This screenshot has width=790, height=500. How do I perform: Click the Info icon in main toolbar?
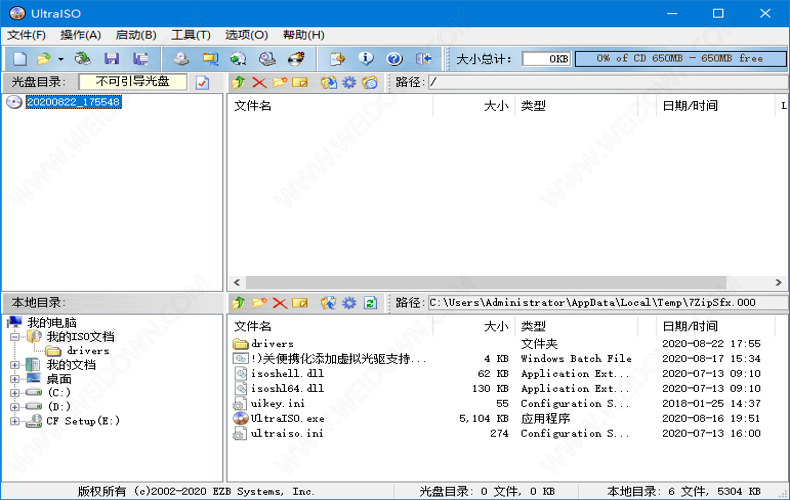(x=366, y=59)
